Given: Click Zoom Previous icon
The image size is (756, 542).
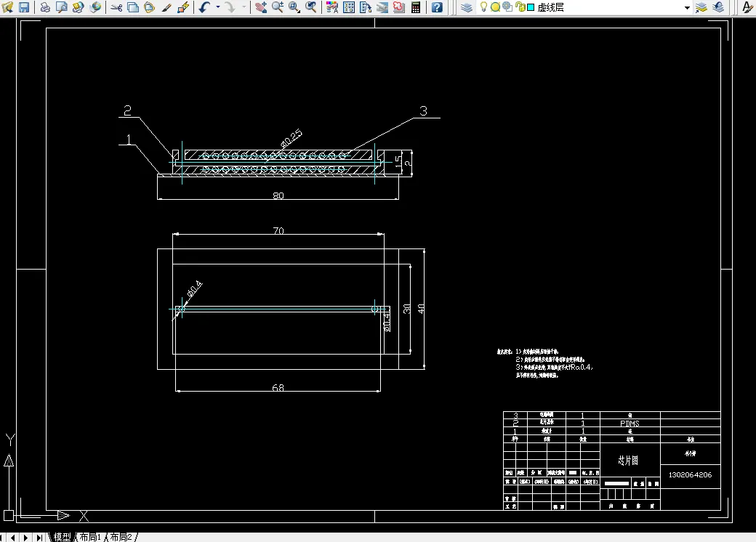Looking at the screenshot, I should coord(311,7).
